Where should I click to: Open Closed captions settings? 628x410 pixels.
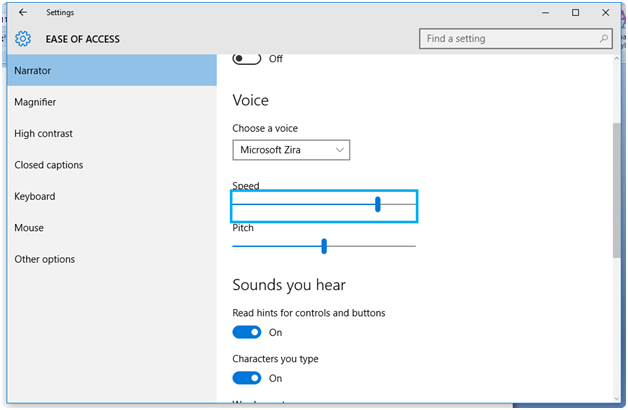[48, 165]
